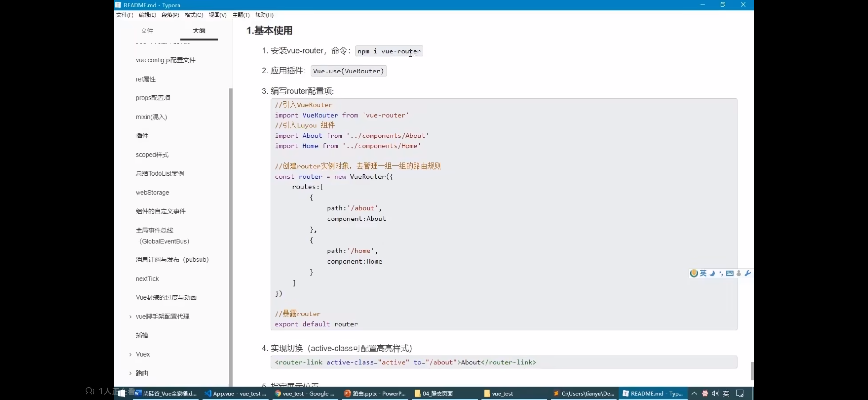Click the IME user account icon

tap(739, 273)
